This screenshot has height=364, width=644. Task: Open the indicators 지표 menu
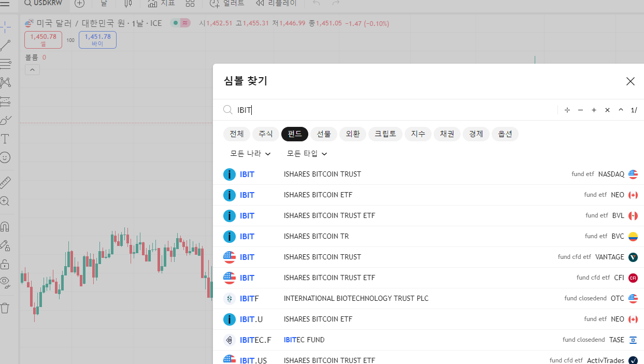tap(161, 4)
